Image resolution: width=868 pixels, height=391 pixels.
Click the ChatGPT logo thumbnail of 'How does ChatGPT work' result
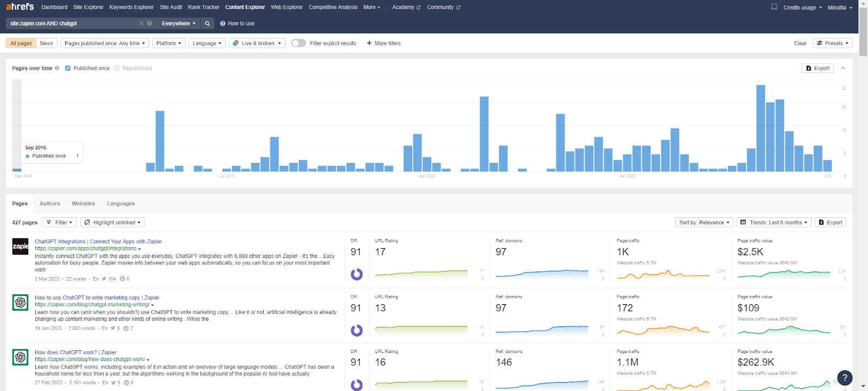[21, 357]
